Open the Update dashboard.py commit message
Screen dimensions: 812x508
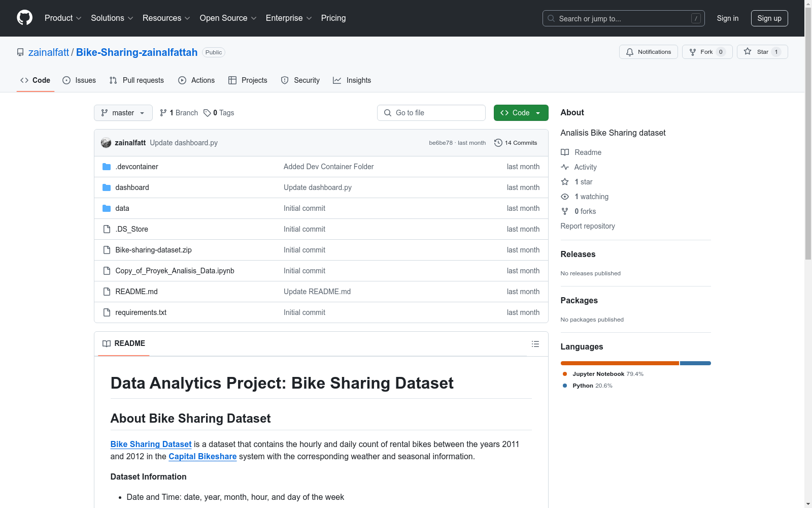coord(184,143)
